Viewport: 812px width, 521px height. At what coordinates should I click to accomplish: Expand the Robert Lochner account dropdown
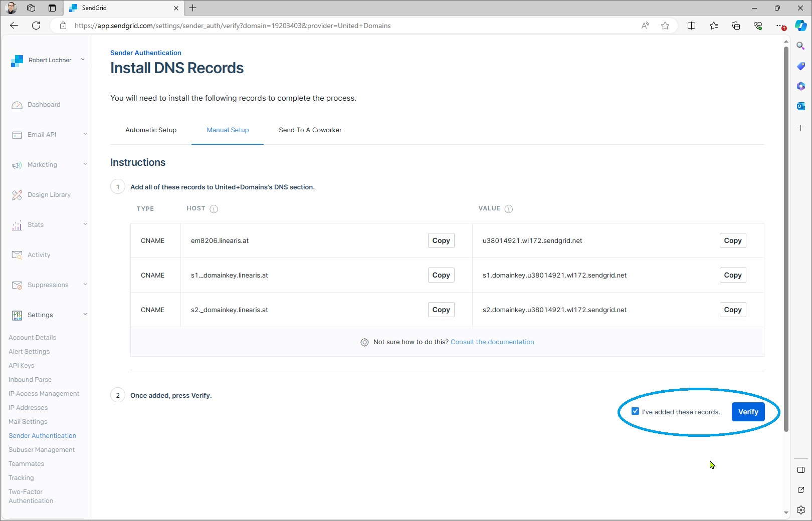(83, 60)
